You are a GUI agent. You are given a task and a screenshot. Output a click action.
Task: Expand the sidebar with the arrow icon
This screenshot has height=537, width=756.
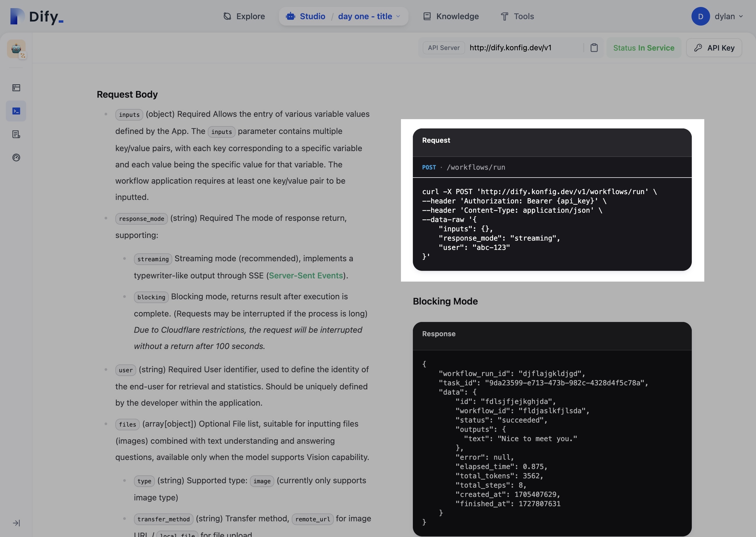pyautogui.click(x=16, y=523)
